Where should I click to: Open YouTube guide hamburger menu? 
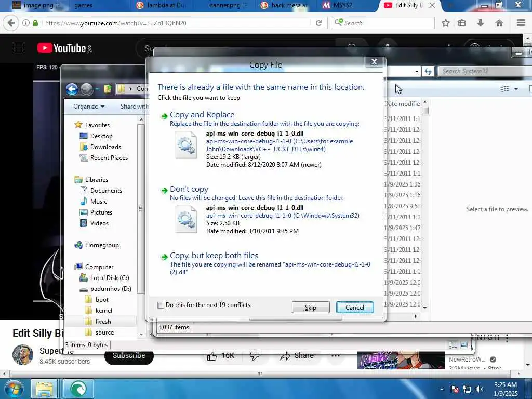point(19,48)
